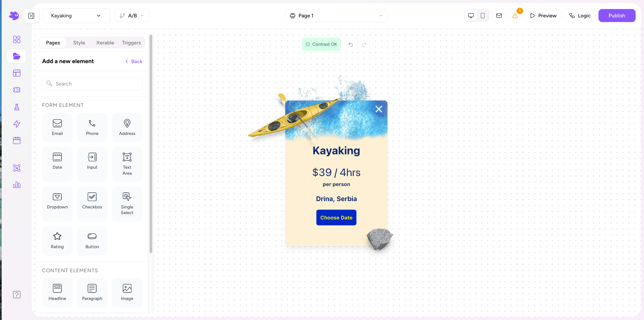The height and width of the screenshot is (320, 644).
Task: Select the open folder icon in sidebar
Action: point(17,56)
